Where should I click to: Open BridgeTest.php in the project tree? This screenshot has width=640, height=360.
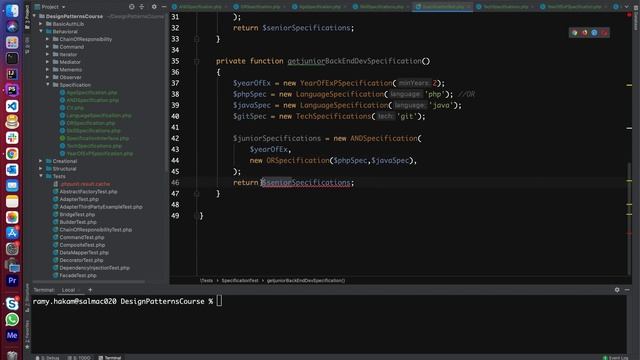tap(77, 214)
